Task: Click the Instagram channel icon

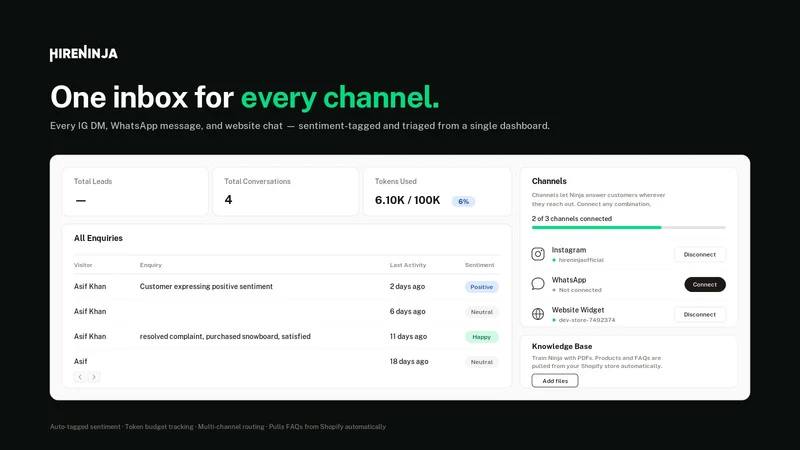Action: click(538, 254)
